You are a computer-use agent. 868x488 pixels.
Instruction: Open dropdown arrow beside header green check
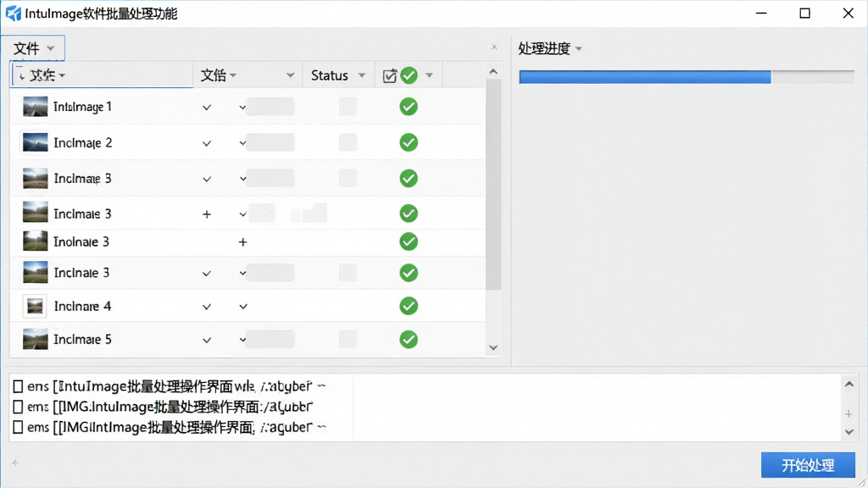[429, 75]
